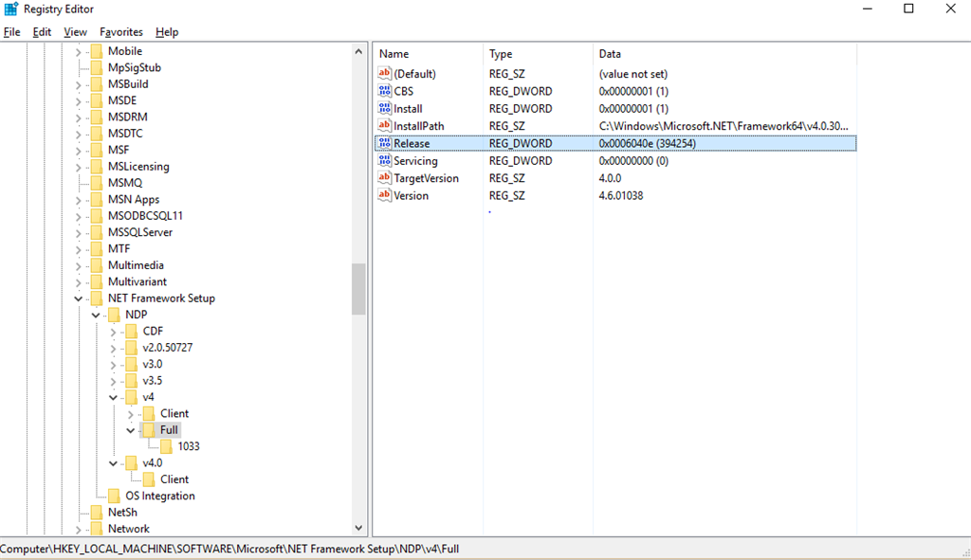Collapse the Full key
Image resolution: width=971 pixels, height=560 pixels.
[x=131, y=430]
